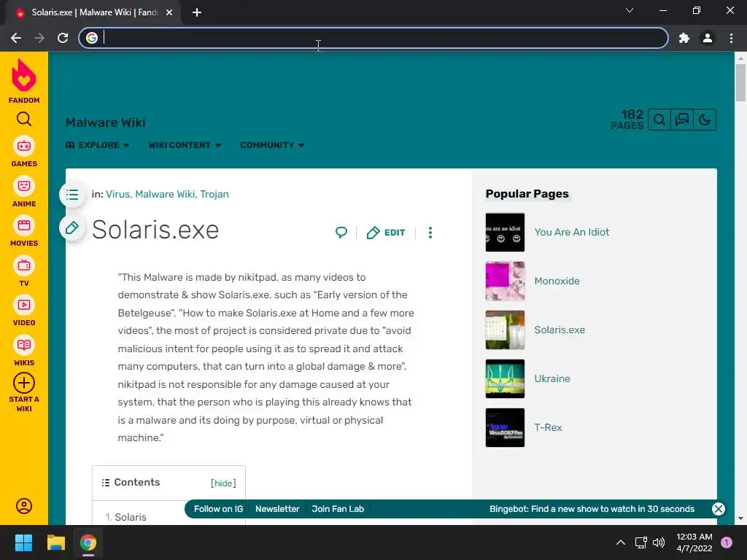Open the Ukraine page link
The height and width of the screenshot is (560, 747).
click(x=552, y=378)
